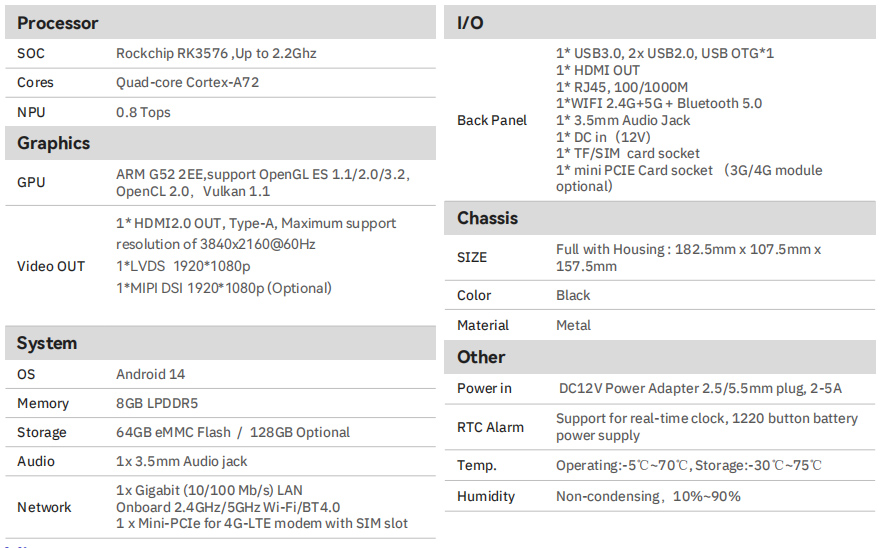The width and height of the screenshot is (881, 548).
Task: Click the Video OUT row label
Action: tap(51, 266)
